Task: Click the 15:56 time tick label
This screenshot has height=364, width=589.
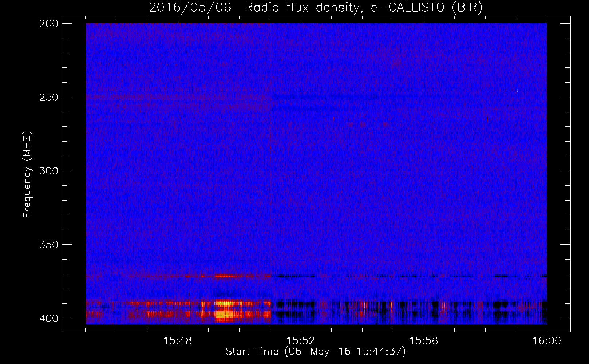Action: coord(424,341)
